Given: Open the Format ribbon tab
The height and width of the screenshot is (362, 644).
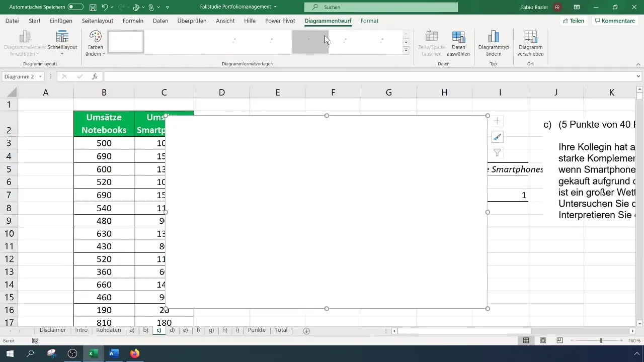Looking at the screenshot, I should point(369,21).
